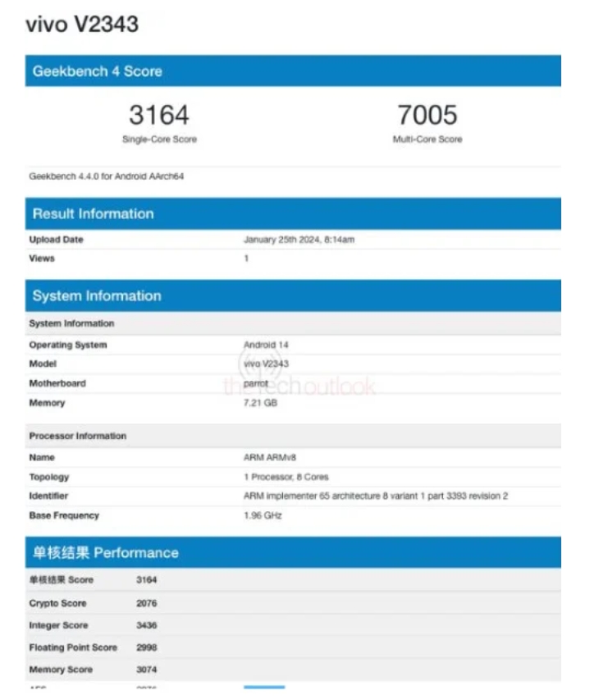Click the 'Single-Core Score' label

click(x=159, y=140)
